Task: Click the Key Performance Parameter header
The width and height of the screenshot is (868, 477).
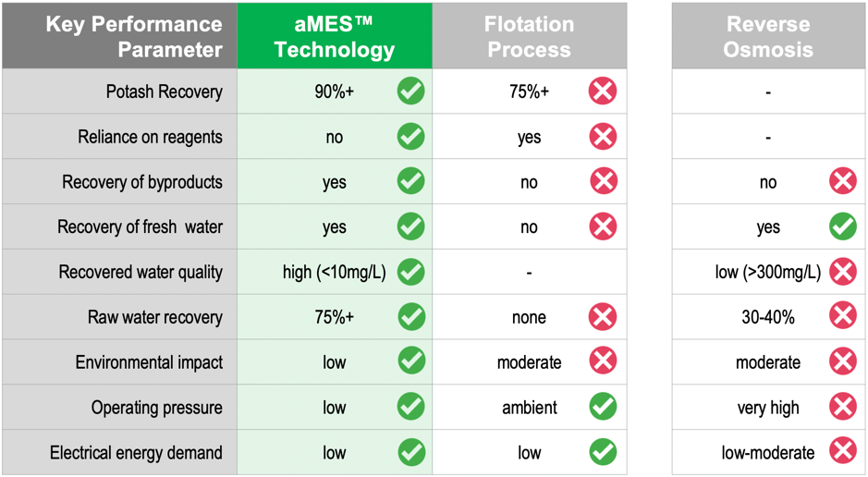Action: coord(119,36)
